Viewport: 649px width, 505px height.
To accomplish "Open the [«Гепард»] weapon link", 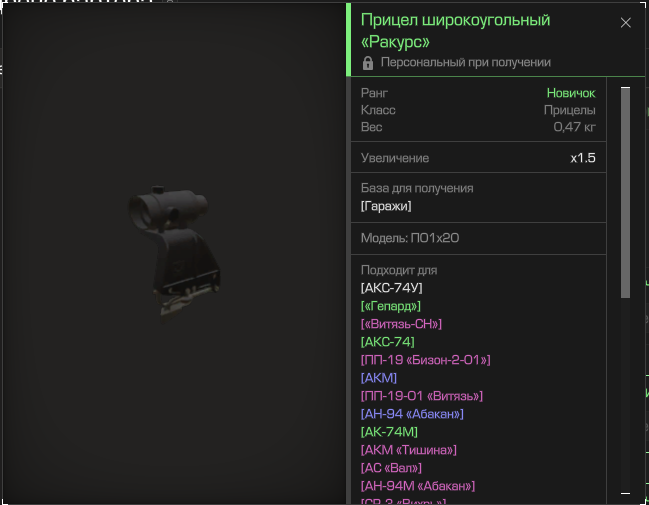I will (x=390, y=306).
